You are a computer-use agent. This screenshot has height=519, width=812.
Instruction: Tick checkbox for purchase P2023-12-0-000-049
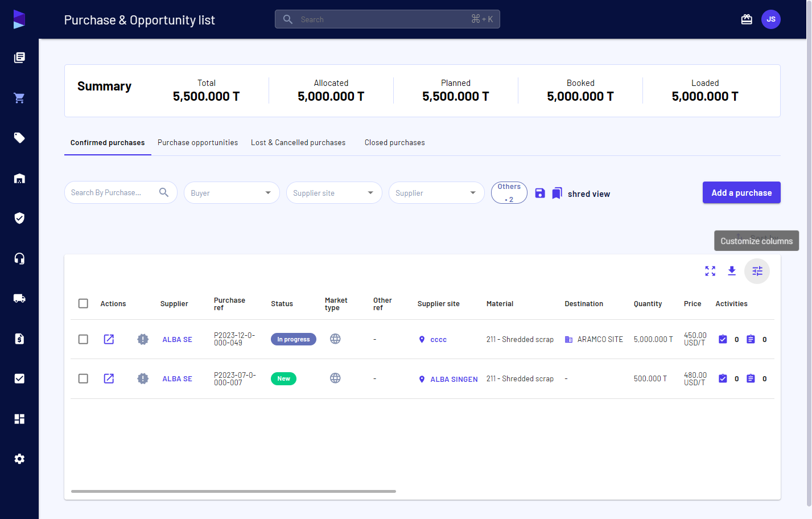[83, 339]
